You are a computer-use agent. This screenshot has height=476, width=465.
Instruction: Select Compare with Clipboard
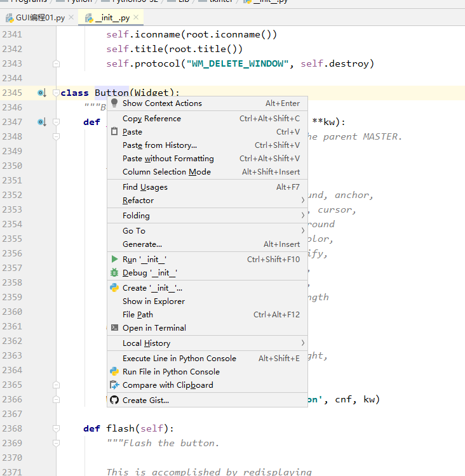(x=207, y=385)
